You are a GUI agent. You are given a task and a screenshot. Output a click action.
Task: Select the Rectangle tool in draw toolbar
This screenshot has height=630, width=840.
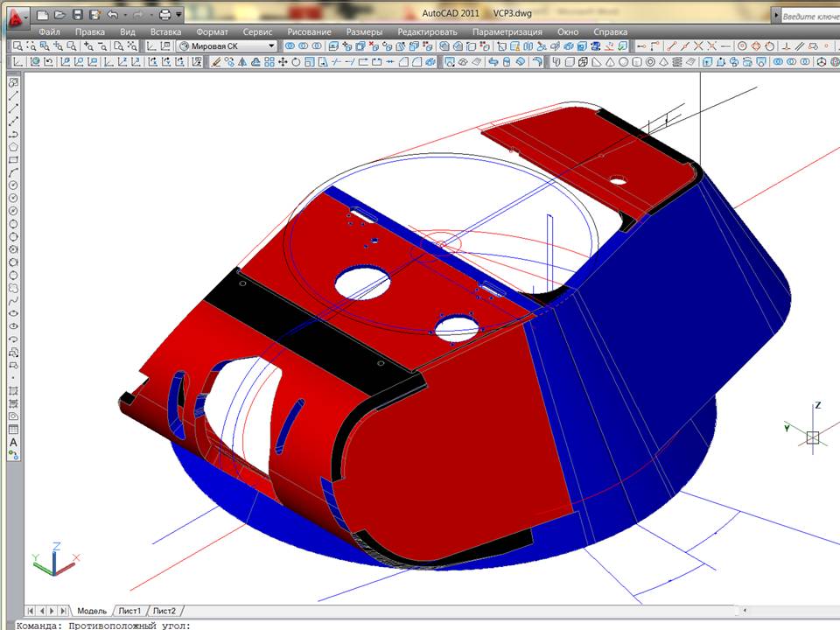tap(13, 159)
